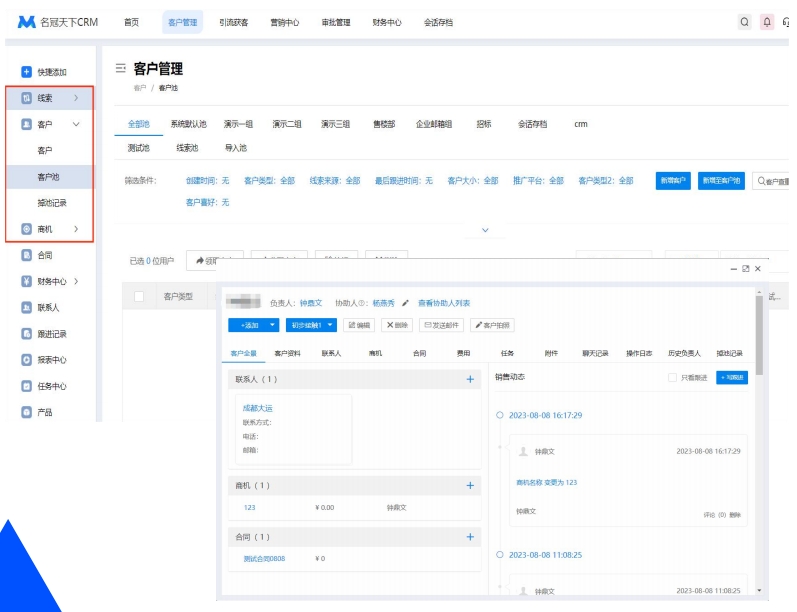Image resolution: width=797 pixels, height=612 pixels.
Task: Click the 商机 sidebar icon
Action: 26,229
